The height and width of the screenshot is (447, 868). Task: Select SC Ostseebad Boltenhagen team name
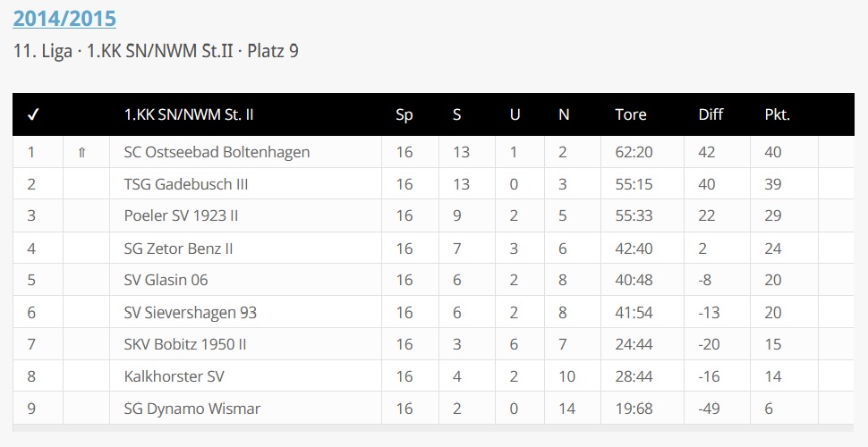pyautogui.click(x=217, y=152)
